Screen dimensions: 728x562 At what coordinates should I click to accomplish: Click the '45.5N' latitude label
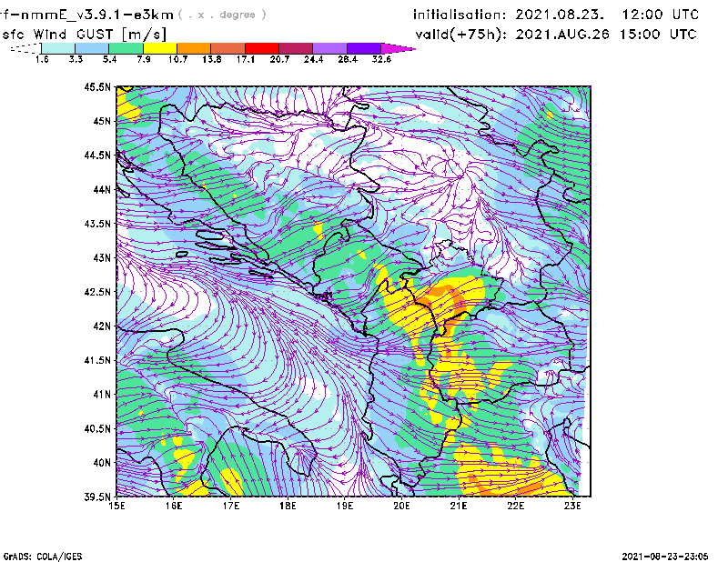98,86
